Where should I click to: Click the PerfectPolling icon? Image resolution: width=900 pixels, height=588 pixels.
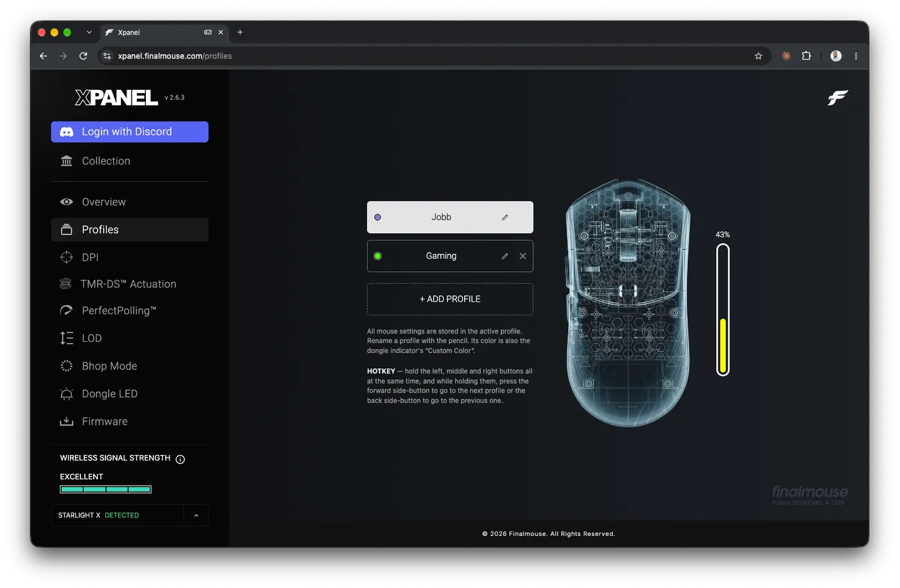66,310
